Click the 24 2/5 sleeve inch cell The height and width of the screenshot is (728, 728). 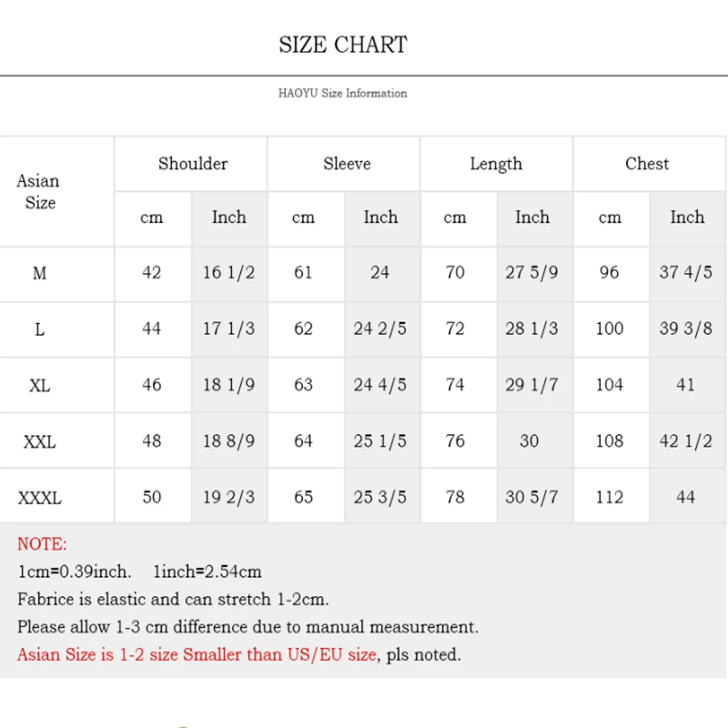379,329
